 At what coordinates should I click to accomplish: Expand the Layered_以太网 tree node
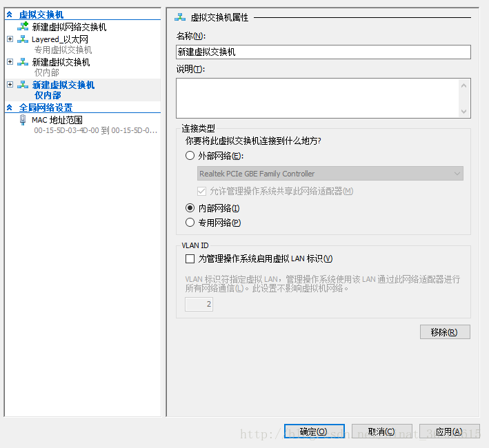click(x=10, y=39)
